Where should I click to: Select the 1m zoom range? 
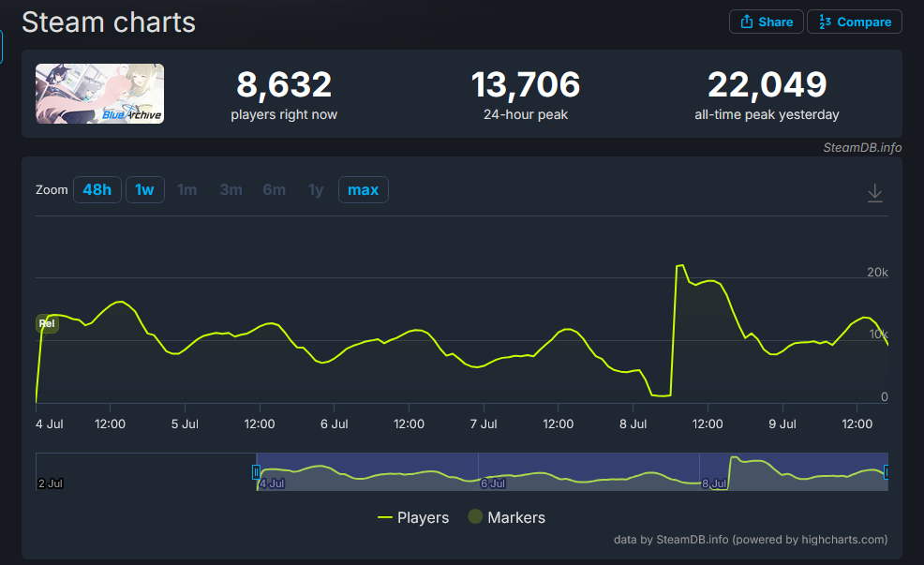[187, 189]
